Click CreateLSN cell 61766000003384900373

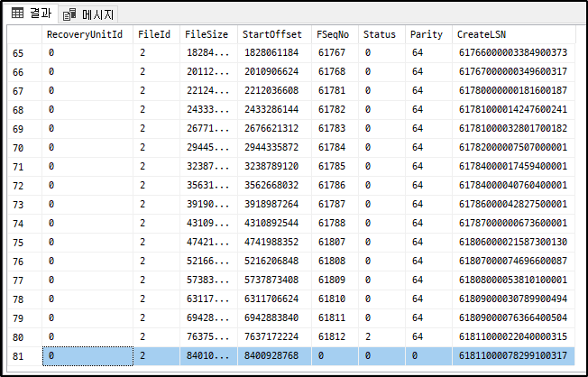513,53
